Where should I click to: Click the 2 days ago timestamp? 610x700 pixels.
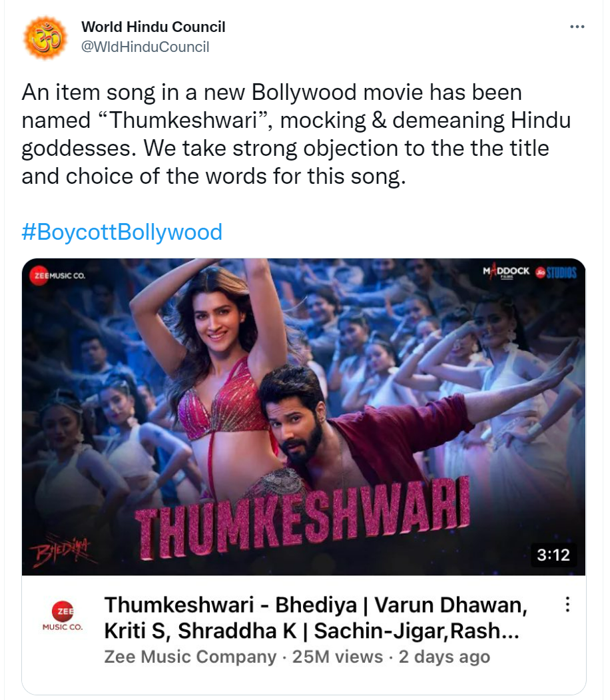coord(444,657)
